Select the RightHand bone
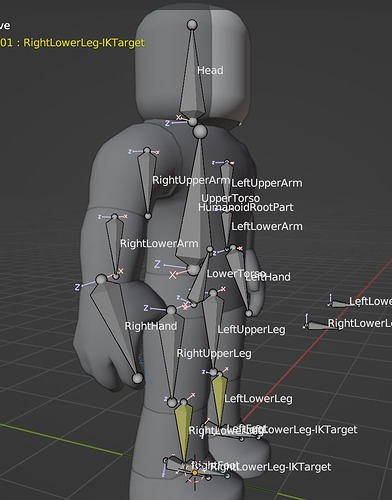The width and height of the screenshot is (392, 500). [x=117, y=327]
